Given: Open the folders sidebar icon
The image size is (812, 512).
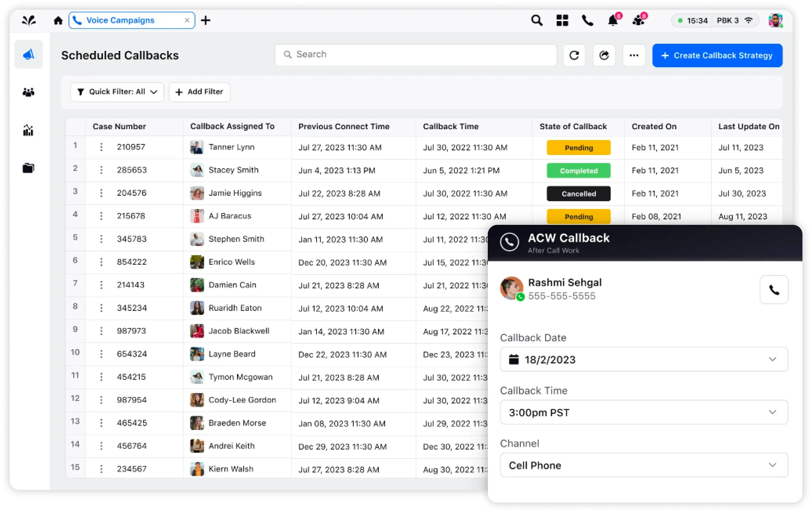Looking at the screenshot, I should tap(29, 168).
